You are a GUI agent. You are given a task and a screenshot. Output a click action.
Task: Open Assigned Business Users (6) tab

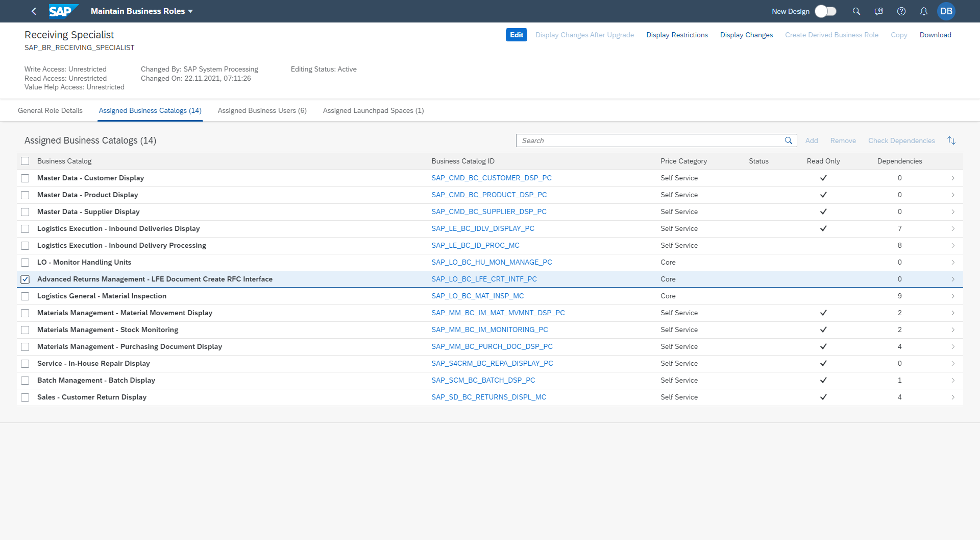(262, 110)
